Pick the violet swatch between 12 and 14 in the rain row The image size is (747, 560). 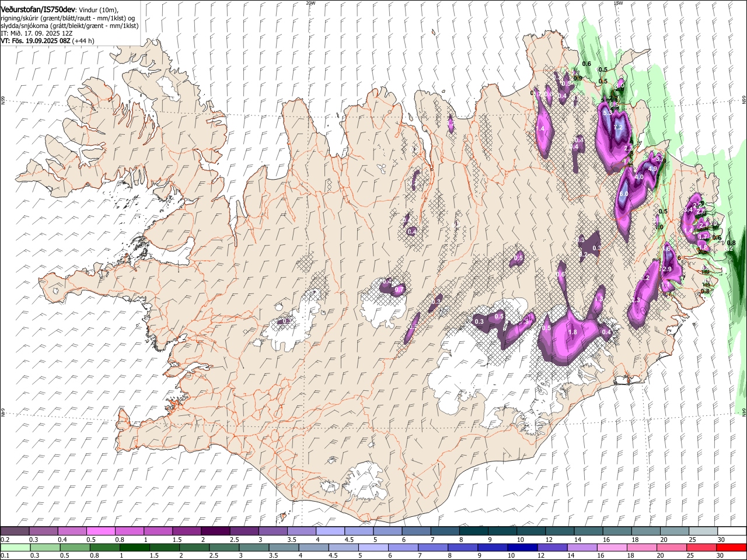[551, 548]
